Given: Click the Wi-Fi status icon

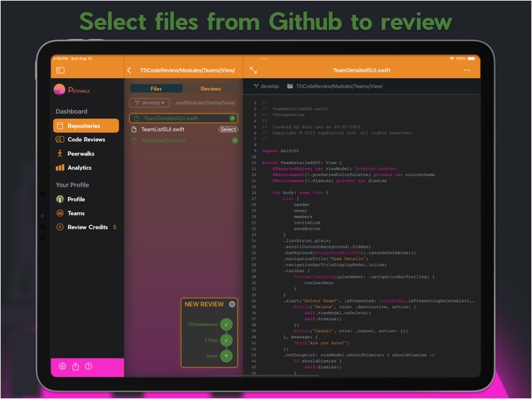Looking at the screenshot, I should (x=452, y=58).
